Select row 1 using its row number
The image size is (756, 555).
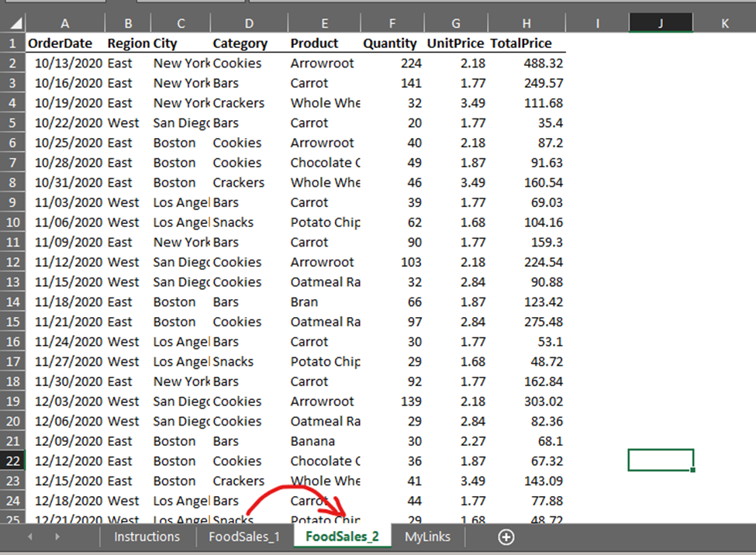pos(12,43)
